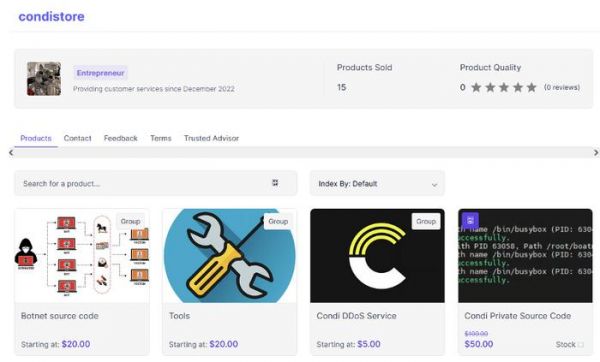This screenshot has height=362, width=600.
Task: Open the Botnet source code product
Action: pyautogui.click(x=82, y=282)
